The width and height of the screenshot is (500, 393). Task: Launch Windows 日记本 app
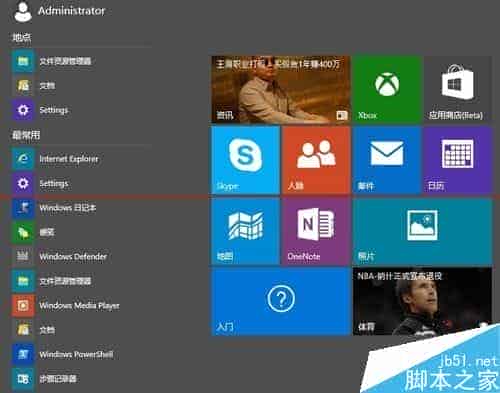tap(54, 208)
